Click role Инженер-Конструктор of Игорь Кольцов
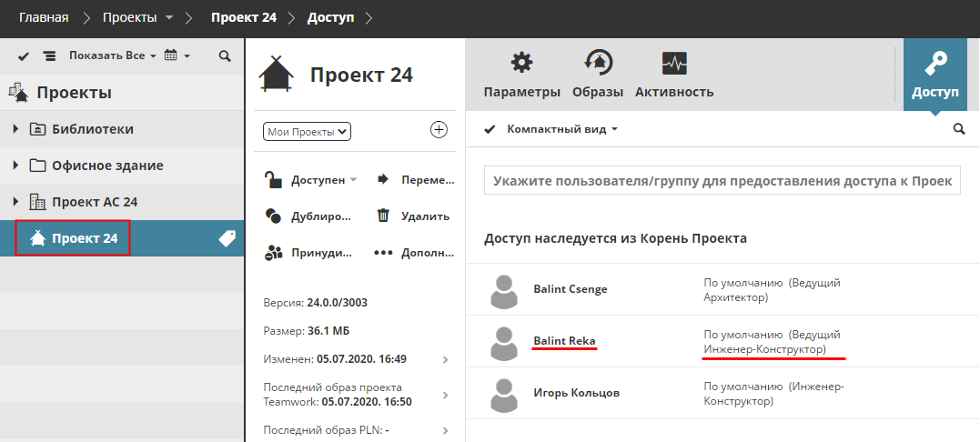 point(774,394)
